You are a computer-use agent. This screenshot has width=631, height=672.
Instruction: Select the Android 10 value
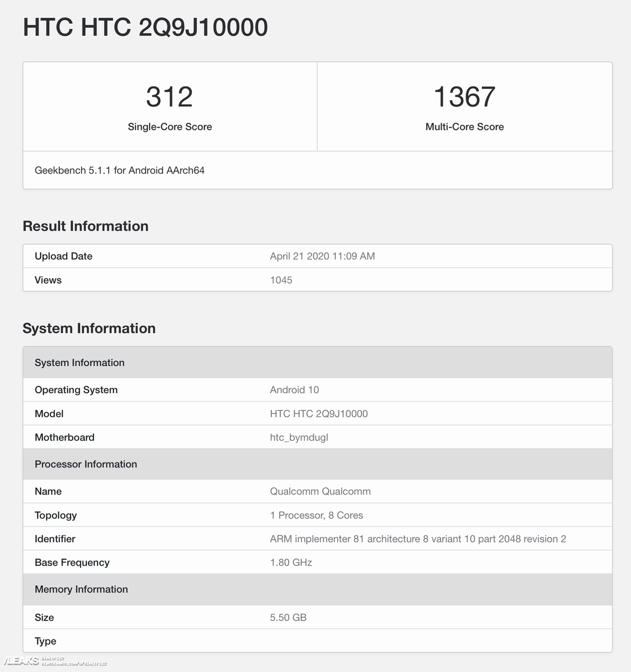(x=294, y=390)
